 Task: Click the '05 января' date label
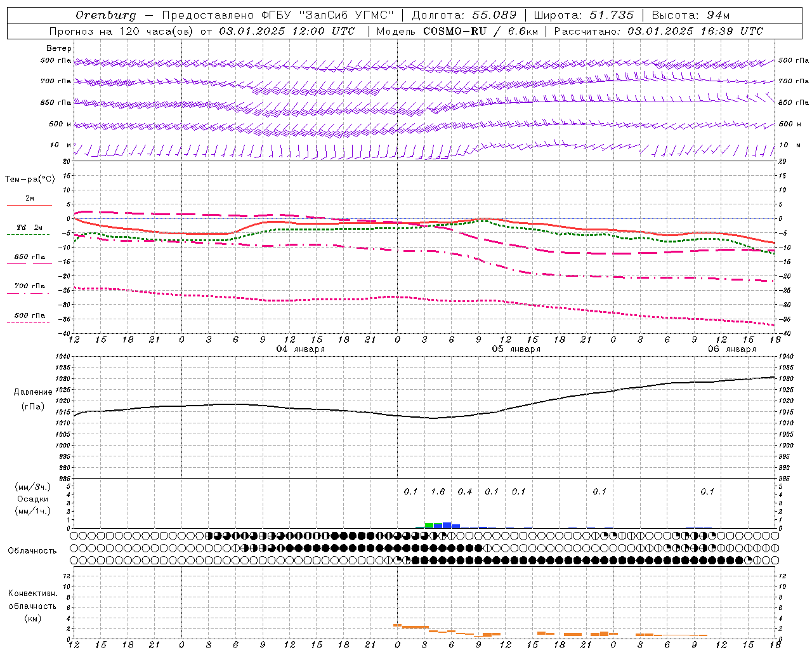coord(516,349)
